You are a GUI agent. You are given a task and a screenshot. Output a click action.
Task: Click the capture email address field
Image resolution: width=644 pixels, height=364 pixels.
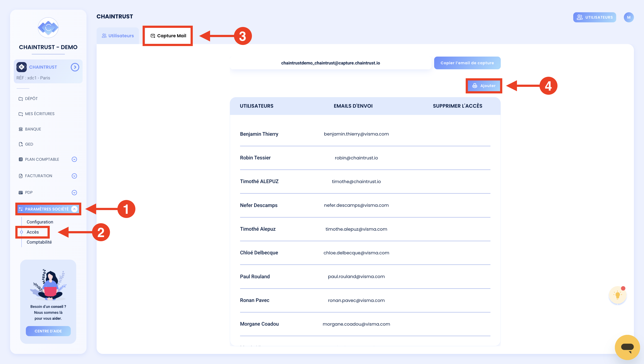point(331,63)
